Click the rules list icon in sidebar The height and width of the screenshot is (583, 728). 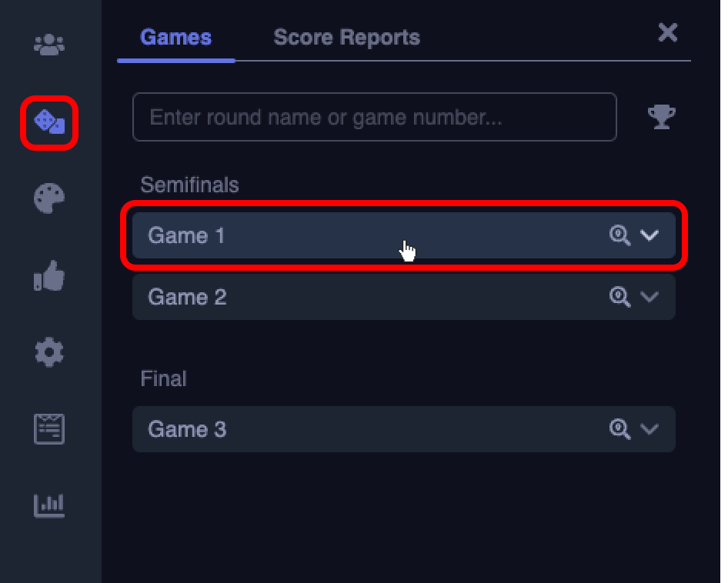coord(48,428)
